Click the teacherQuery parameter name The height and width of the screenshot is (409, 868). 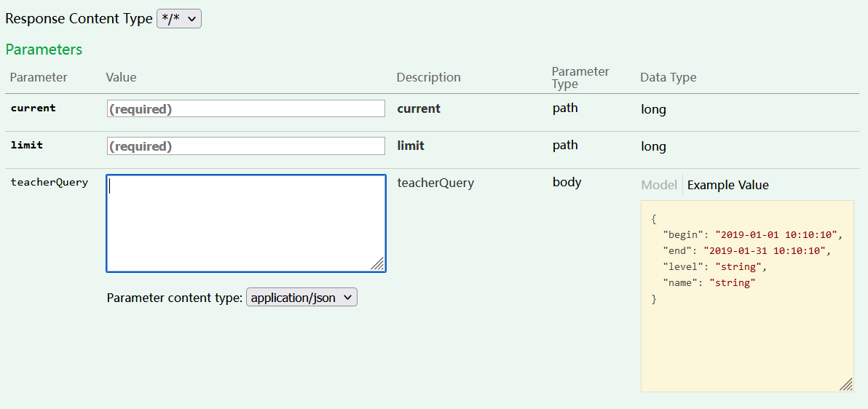[x=50, y=182]
